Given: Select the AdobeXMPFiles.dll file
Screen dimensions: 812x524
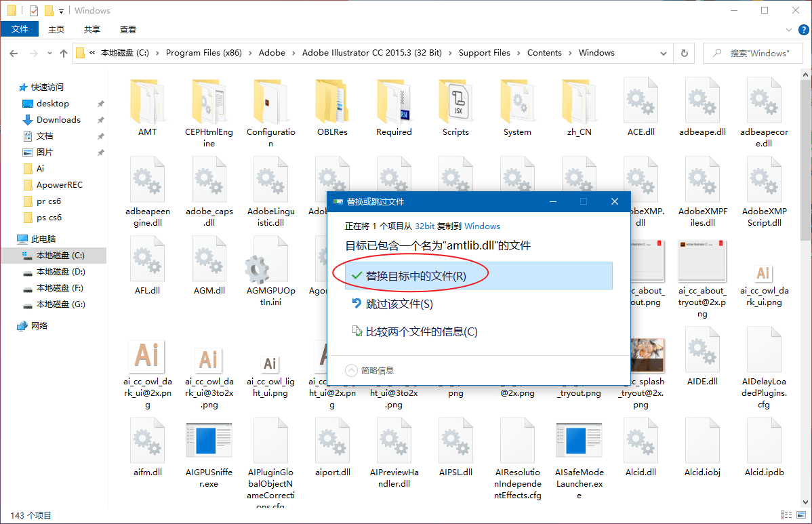Looking at the screenshot, I should (702, 192).
